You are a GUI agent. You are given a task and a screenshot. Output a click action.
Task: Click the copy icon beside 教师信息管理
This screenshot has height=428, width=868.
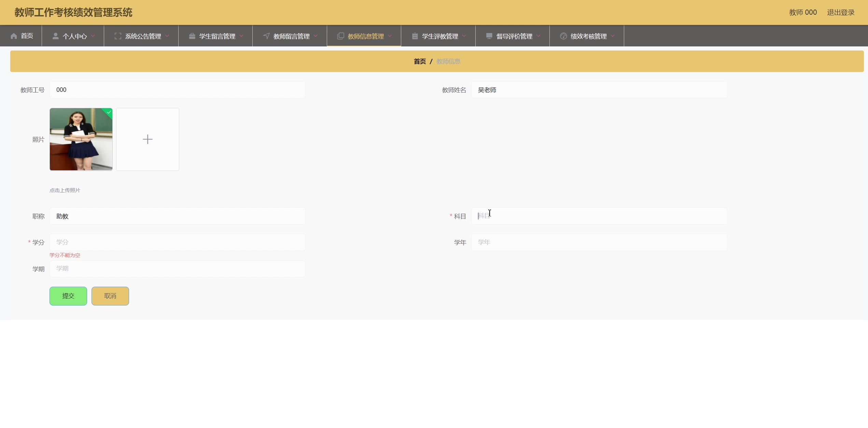tap(340, 36)
